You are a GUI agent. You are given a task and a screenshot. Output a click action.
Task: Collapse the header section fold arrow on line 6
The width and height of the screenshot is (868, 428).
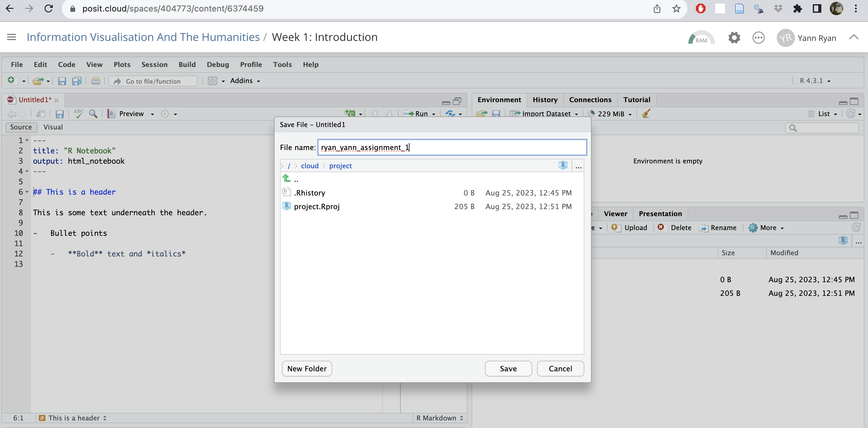pos(27,192)
